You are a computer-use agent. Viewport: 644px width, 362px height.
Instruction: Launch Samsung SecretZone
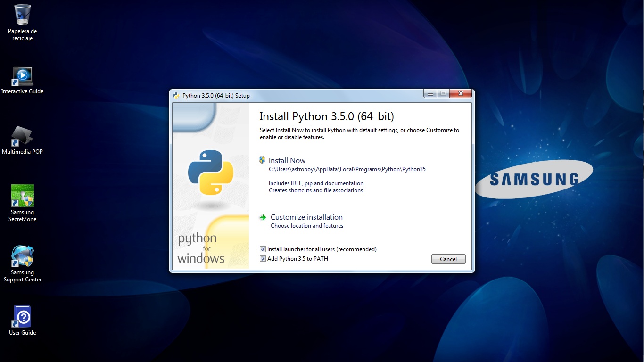[22, 195]
